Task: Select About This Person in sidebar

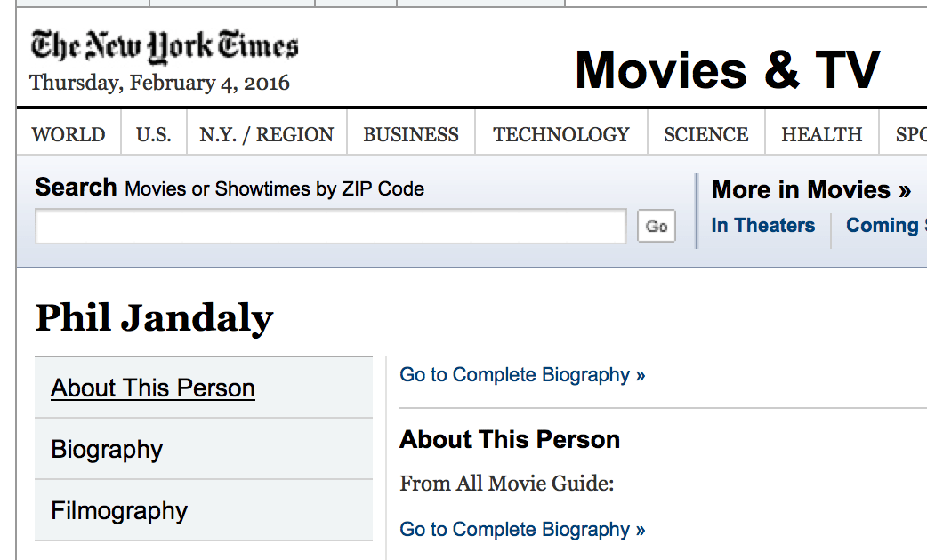Action: tap(152, 388)
